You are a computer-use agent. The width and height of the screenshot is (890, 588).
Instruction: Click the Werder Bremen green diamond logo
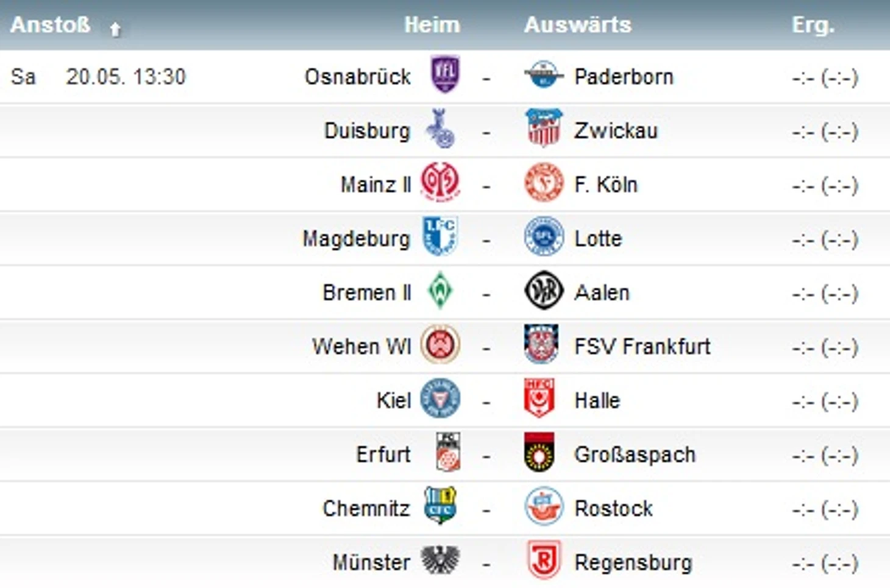440,291
